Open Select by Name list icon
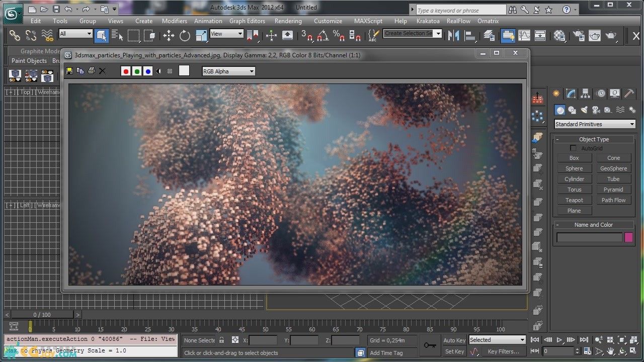The width and height of the screenshot is (644, 362). pos(117,35)
